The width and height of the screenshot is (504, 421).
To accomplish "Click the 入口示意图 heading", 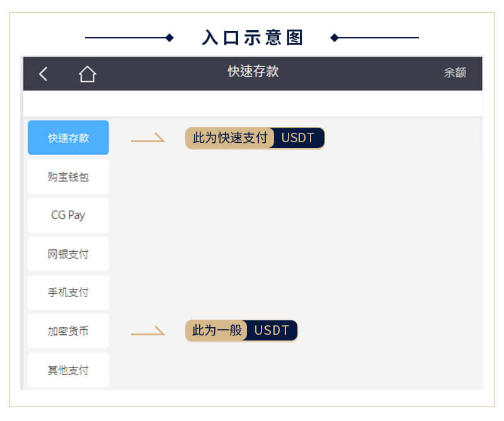I will tap(253, 38).
